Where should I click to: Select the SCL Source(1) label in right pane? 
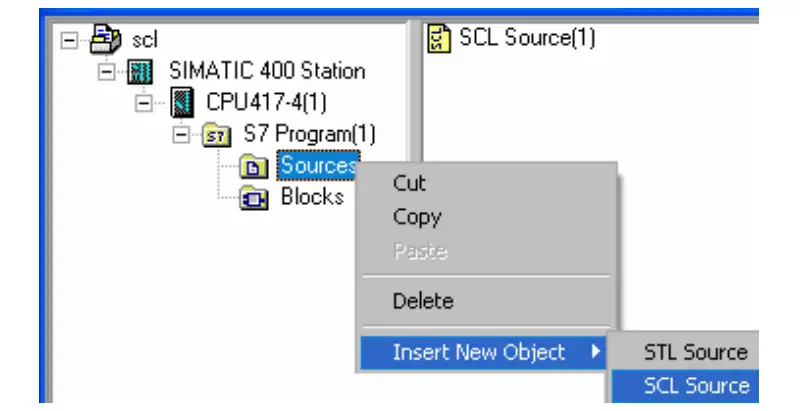527,38
